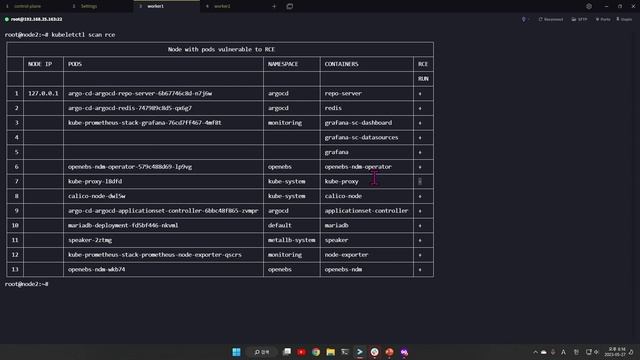This screenshot has width=640, height=360.
Task: Open the taskbar search box
Action: pos(262,352)
